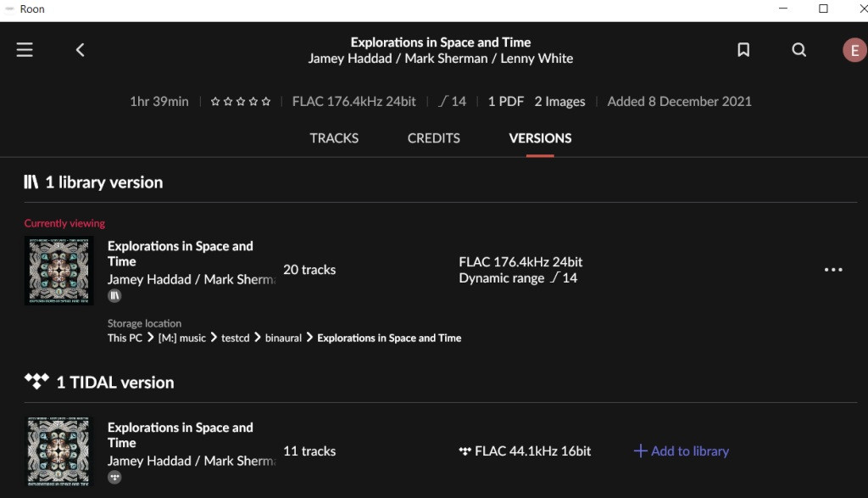Open the library version album cover

[x=58, y=271]
